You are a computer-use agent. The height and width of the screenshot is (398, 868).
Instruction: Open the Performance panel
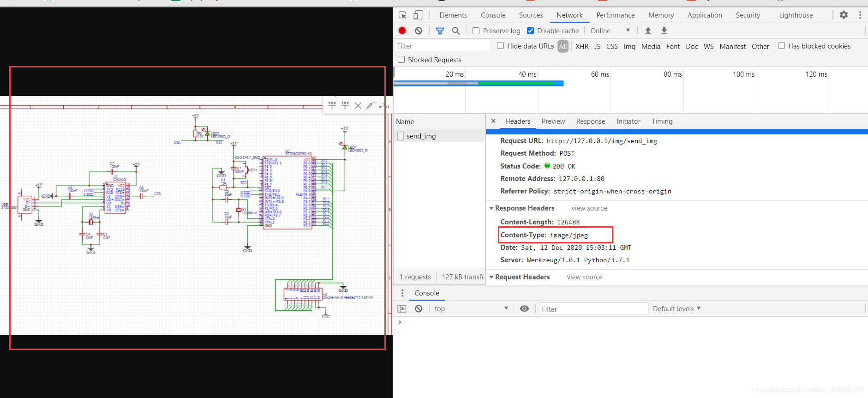(x=615, y=15)
